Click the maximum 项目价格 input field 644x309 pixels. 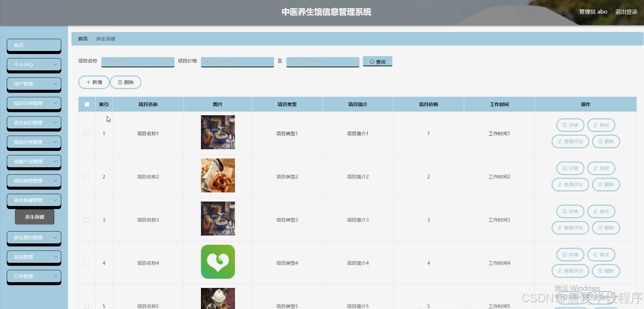323,62
